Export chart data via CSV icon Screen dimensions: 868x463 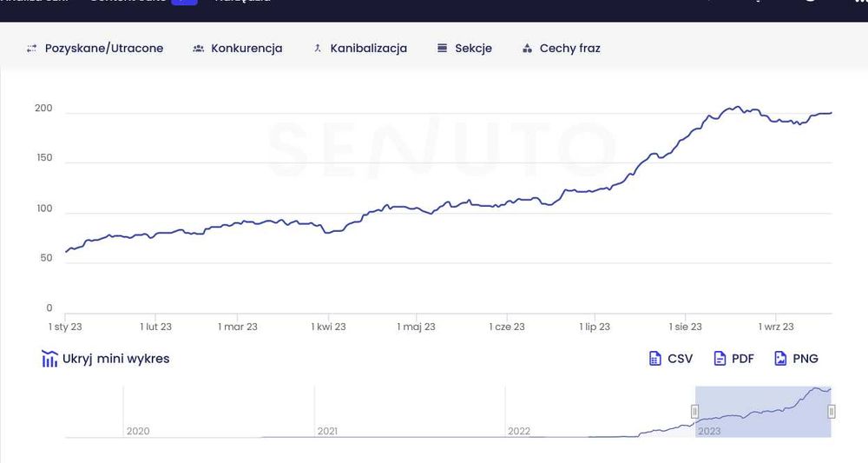click(x=655, y=359)
